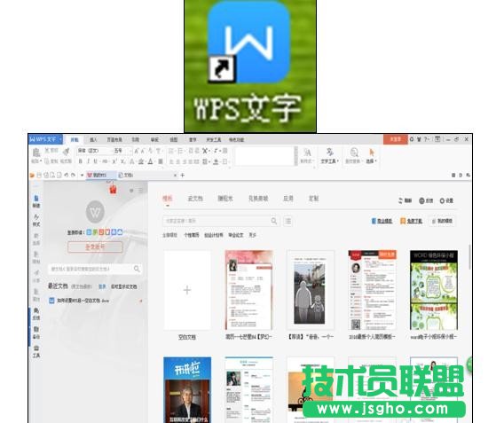Click the 新建 new icon in left sidebar
Viewport: 504px width, 423px height.
(x=36, y=201)
